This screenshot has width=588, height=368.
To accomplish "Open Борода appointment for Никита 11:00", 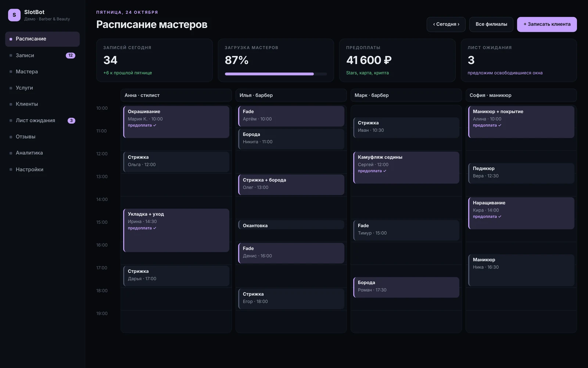I will coord(291,139).
